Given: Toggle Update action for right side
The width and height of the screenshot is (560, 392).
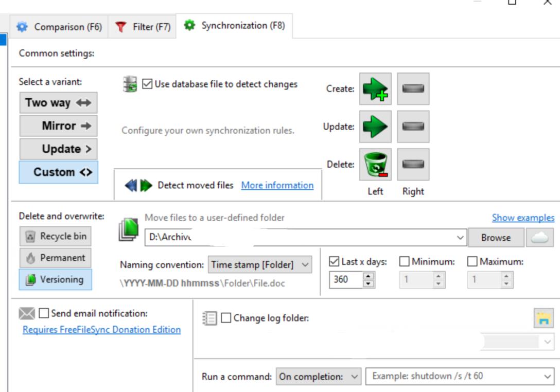Looking at the screenshot, I should (x=413, y=127).
